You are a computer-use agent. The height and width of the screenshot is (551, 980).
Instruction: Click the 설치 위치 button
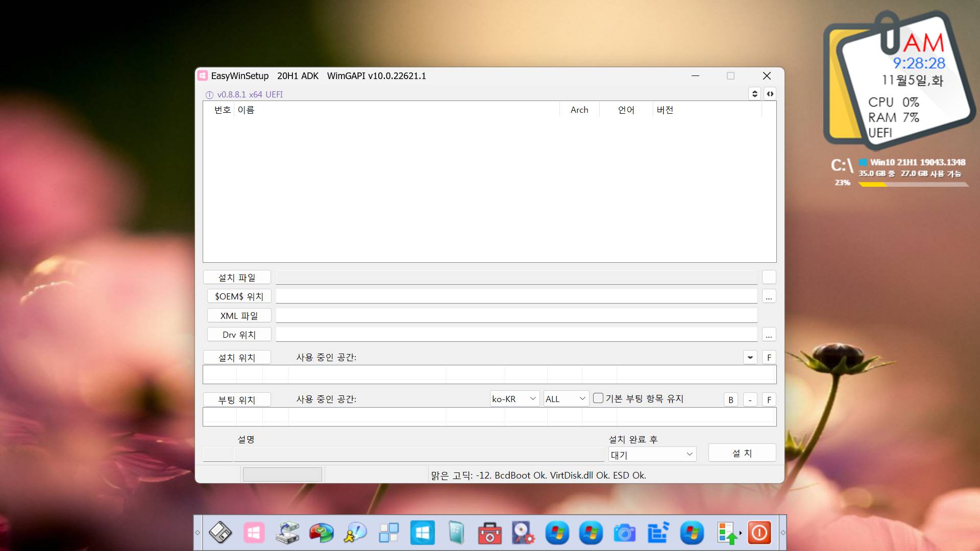coord(237,358)
